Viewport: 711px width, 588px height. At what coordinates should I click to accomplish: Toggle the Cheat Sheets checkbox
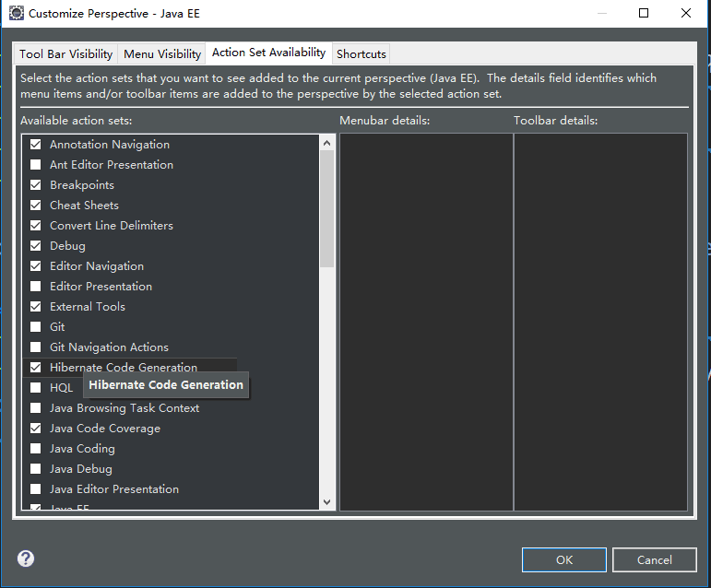click(36, 206)
